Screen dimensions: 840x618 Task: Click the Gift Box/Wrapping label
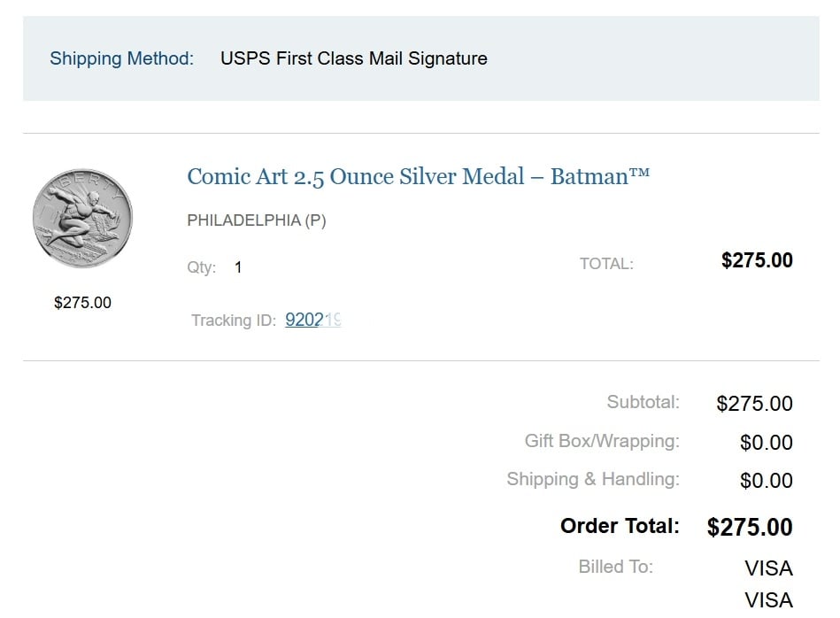click(x=602, y=441)
